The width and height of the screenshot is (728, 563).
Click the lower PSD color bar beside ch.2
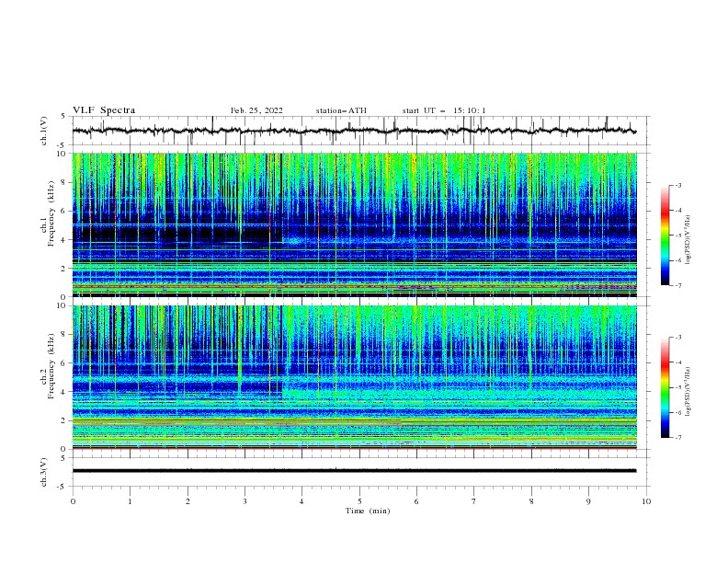(x=665, y=387)
